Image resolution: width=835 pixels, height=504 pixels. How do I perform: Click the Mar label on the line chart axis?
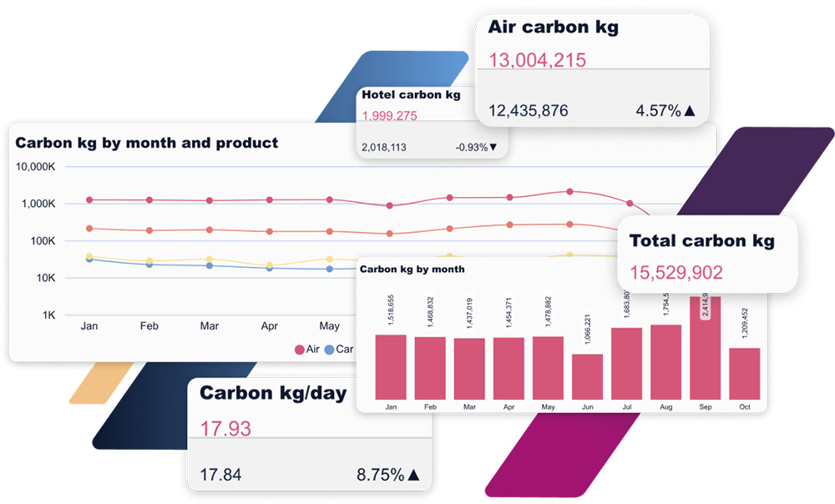(x=209, y=326)
